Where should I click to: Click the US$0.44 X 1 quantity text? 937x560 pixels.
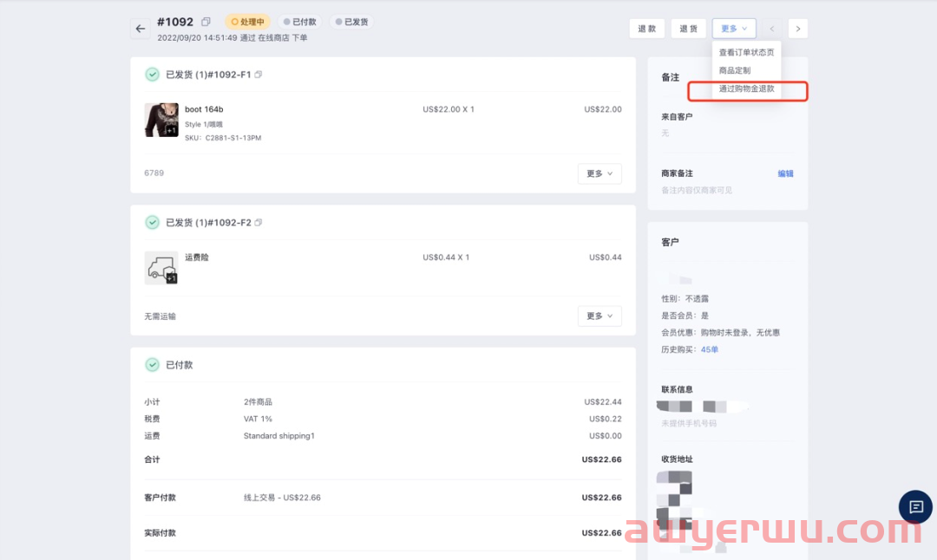pos(446,257)
